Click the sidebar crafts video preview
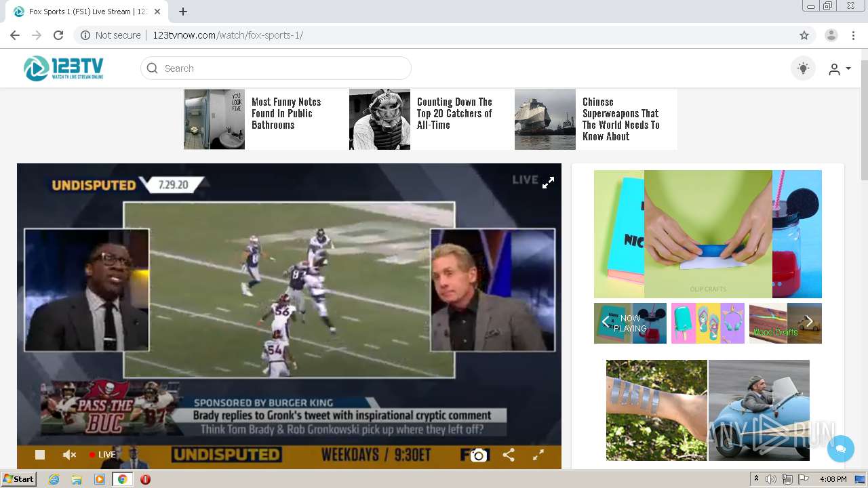Viewport: 868px width, 488px height. [x=708, y=234]
